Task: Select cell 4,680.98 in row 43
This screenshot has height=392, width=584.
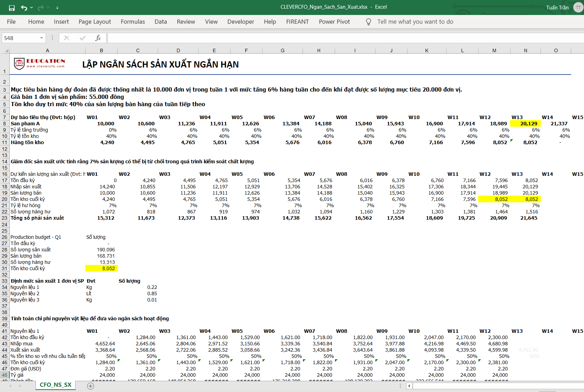Action: [x=494, y=344]
